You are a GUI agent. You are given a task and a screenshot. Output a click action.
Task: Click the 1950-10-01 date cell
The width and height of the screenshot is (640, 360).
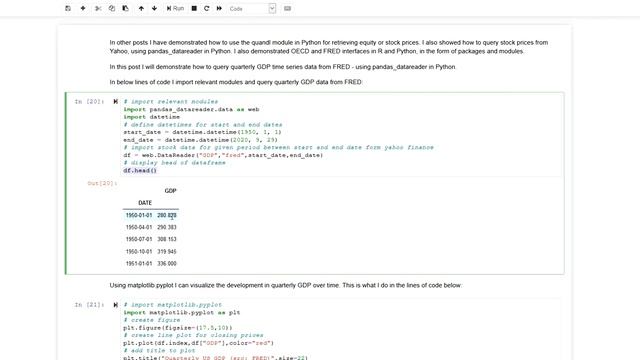pyautogui.click(x=139, y=251)
